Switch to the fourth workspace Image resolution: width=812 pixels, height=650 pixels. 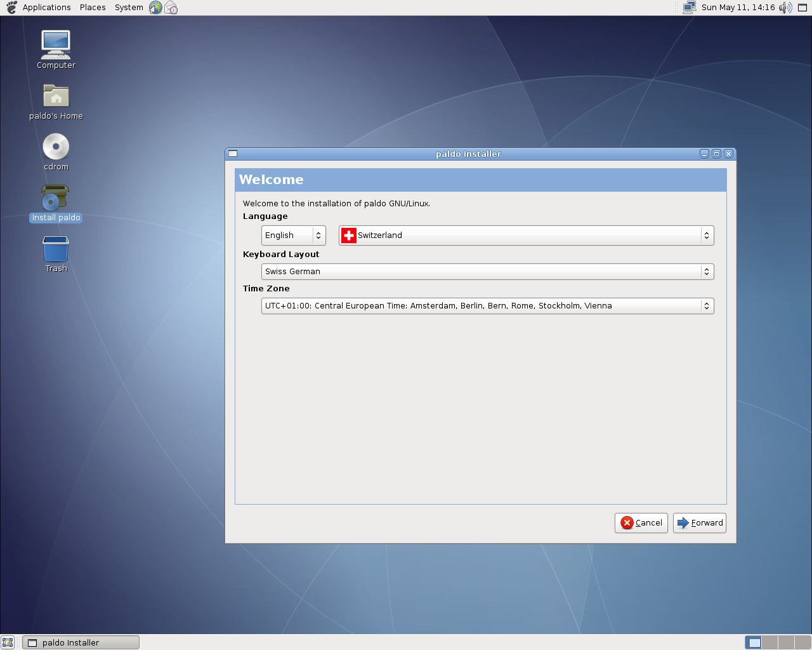(802, 642)
